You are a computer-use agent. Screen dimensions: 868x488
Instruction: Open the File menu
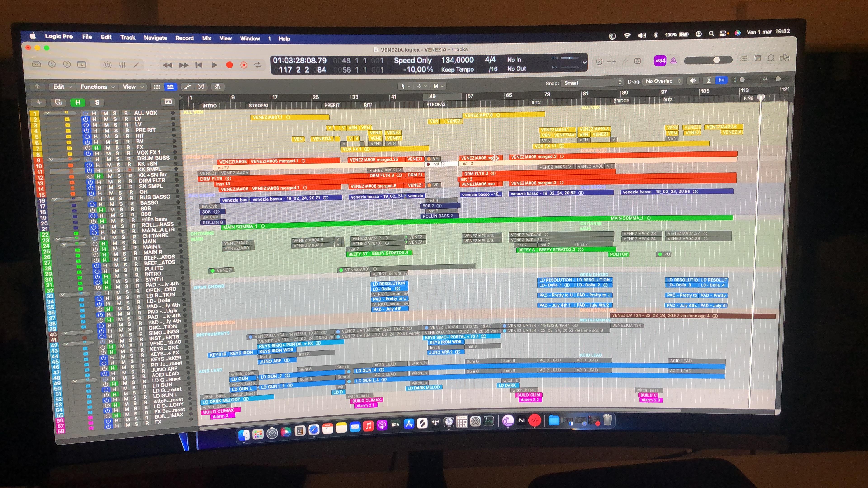point(87,37)
